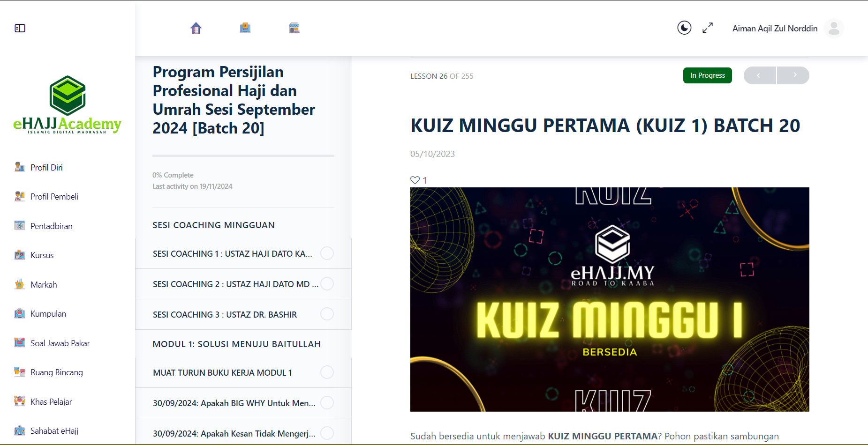Image resolution: width=868 pixels, height=445 pixels.
Task: Like the lesson with heart icon
Action: coord(415,180)
